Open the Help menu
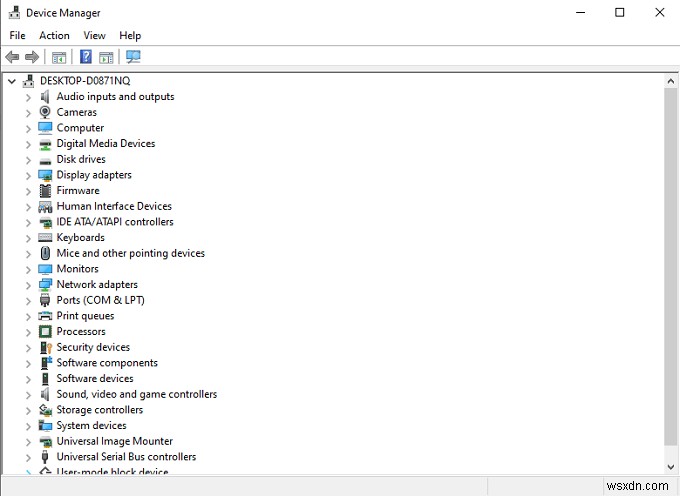The width and height of the screenshot is (680, 496). point(130,35)
